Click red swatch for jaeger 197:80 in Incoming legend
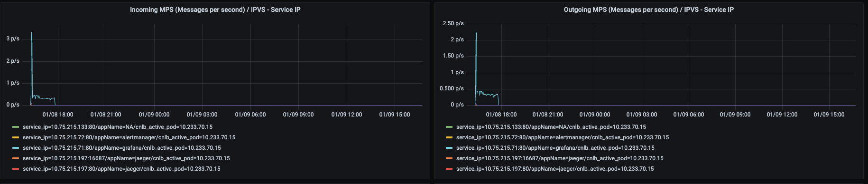Image resolution: width=868 pixels, height=184 pixels. [x=16, y=169]
